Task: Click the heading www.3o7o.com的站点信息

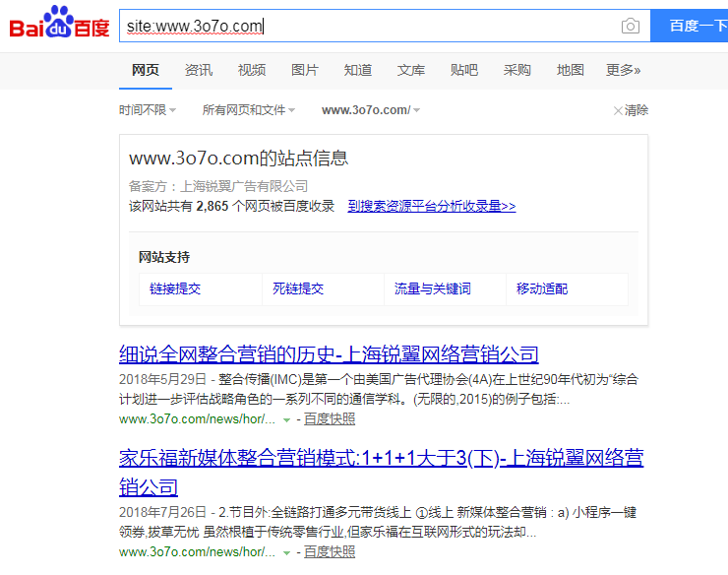Action: point(239,159)
